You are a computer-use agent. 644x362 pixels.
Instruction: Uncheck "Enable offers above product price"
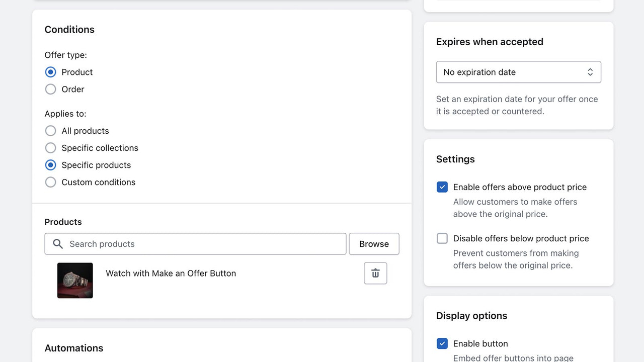pos(442,187)
